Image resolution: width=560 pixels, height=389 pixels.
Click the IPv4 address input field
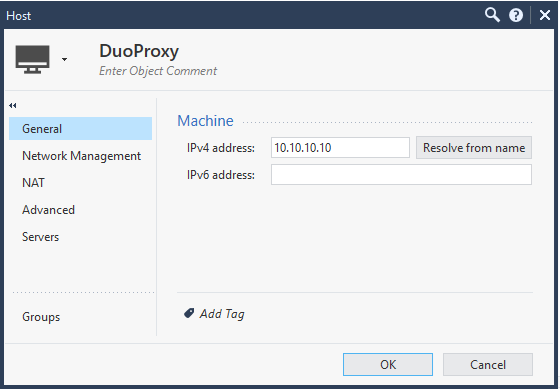(340, 148)
